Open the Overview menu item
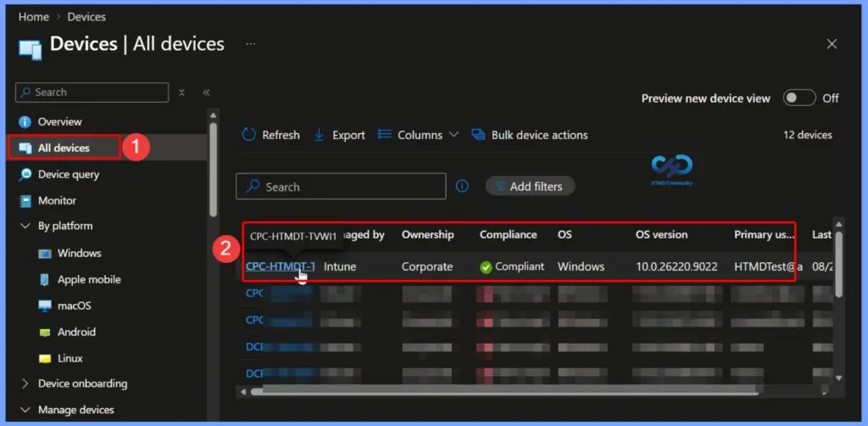 (60, 122)
